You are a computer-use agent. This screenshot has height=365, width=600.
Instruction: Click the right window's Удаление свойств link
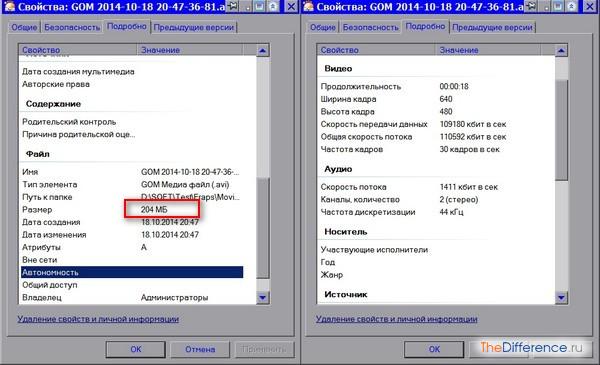tap(396, 319)
